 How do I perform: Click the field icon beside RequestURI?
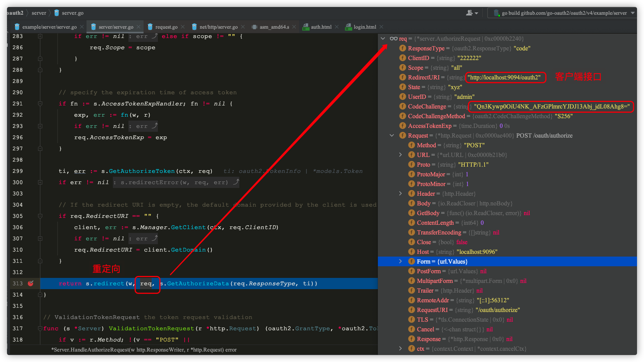412,310
